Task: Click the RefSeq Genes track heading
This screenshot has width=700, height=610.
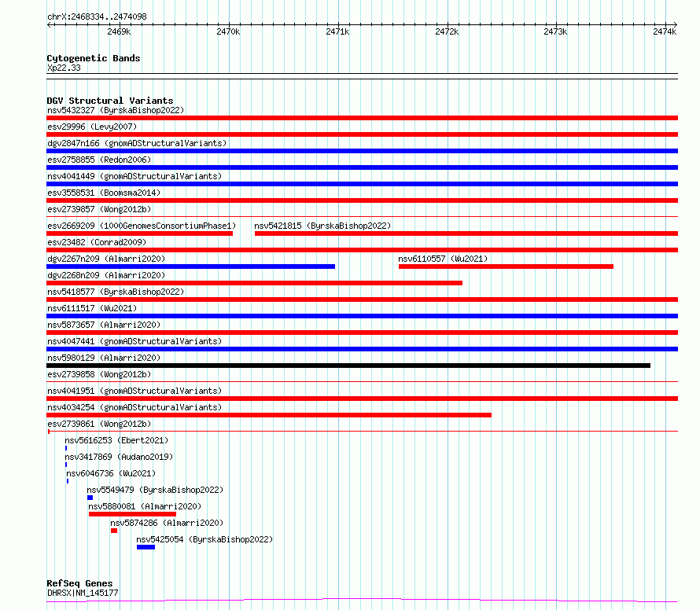Action: 79,583
